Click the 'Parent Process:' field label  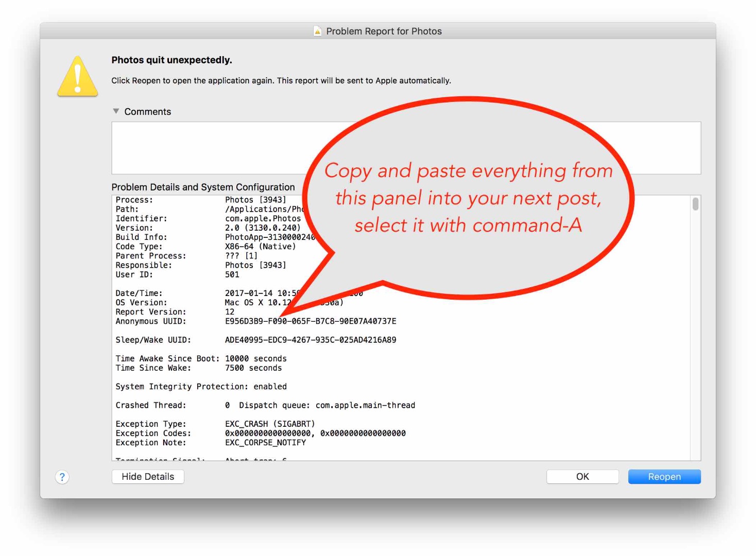150,256
